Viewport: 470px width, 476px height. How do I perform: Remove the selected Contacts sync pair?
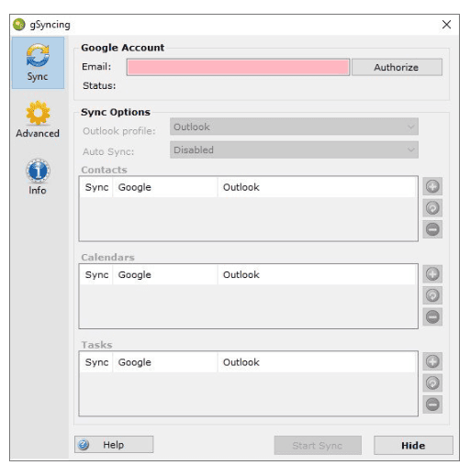click(432, 229)
